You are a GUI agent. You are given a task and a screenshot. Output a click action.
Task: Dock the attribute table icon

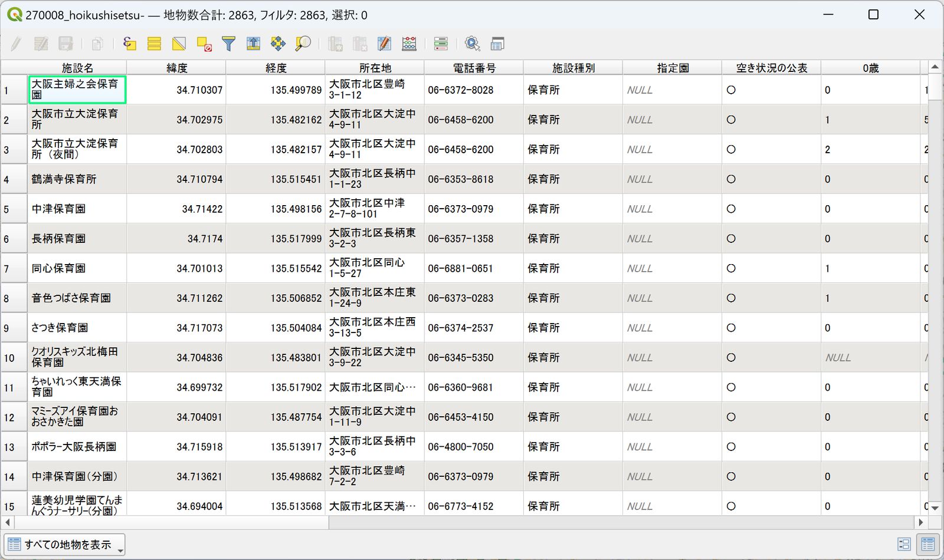pos(497,44)
